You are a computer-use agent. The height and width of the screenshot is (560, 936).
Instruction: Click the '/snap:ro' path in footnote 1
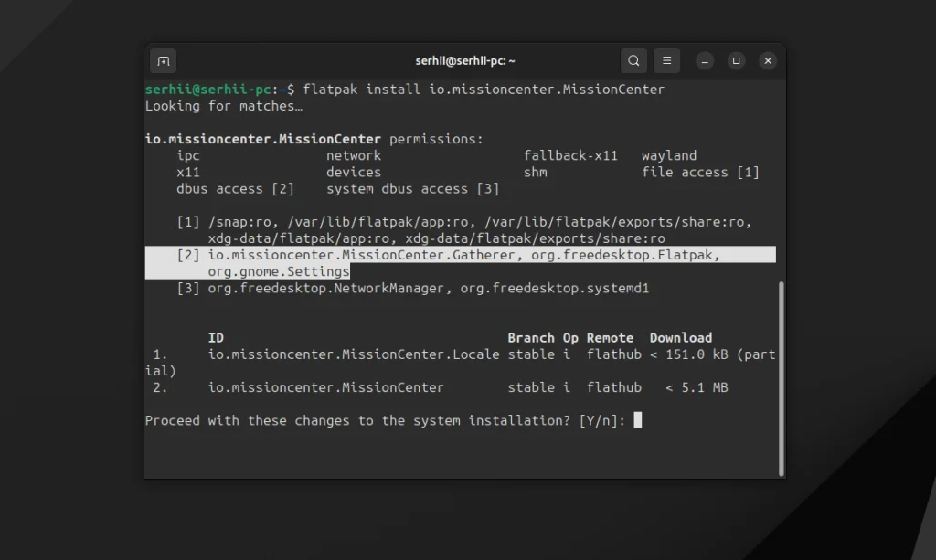tap(239, 222)
